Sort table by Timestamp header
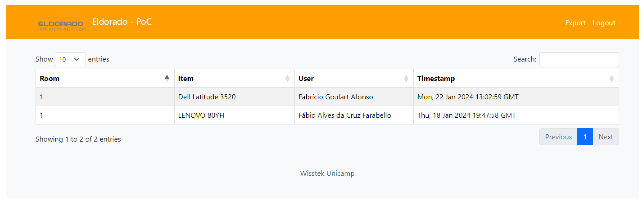The height and width of the screenshot is (208, 644). 436,78
